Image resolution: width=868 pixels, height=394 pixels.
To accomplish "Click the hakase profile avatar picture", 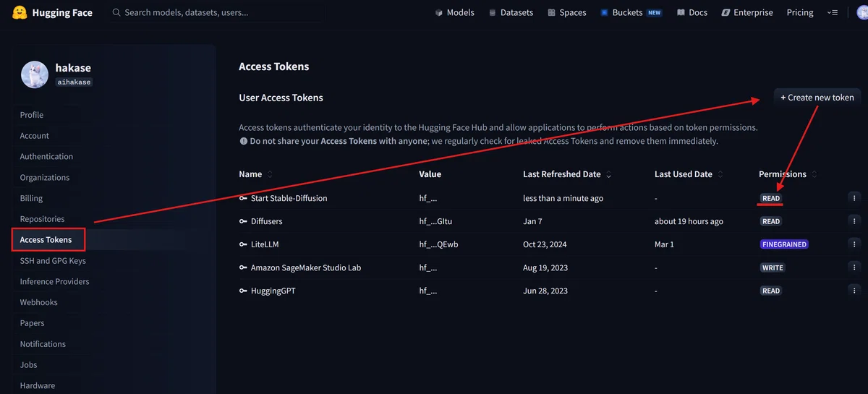I will (35, 74).
